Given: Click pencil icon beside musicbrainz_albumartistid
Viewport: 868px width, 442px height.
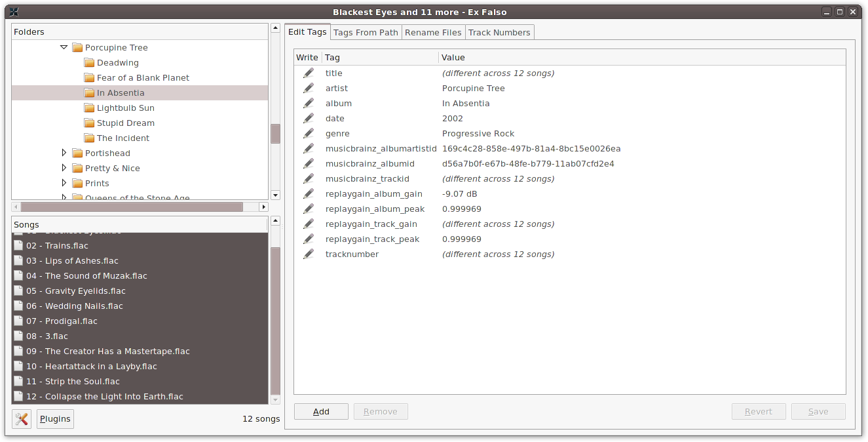Looking at the screenshot, I should pyautogui.click(x=309, y=148).
